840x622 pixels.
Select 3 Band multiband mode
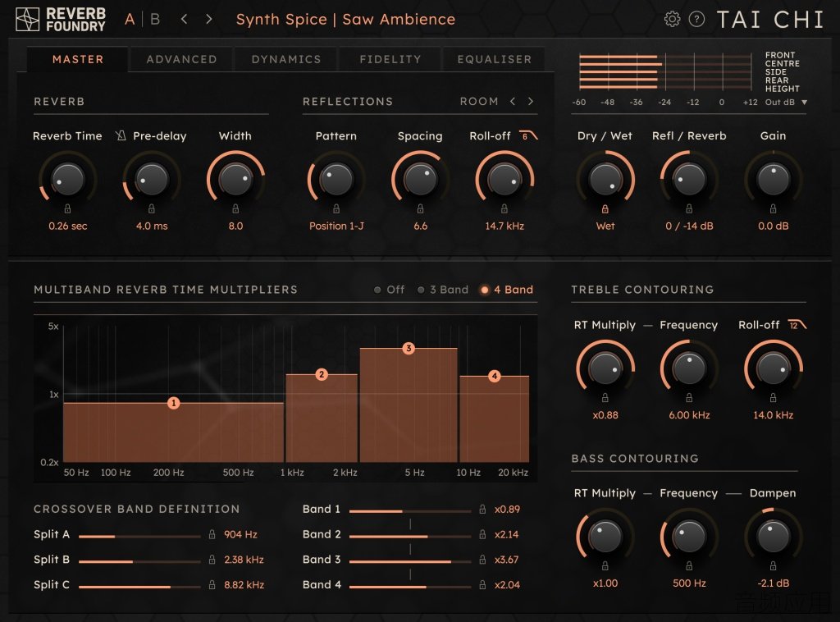point(442,290)
